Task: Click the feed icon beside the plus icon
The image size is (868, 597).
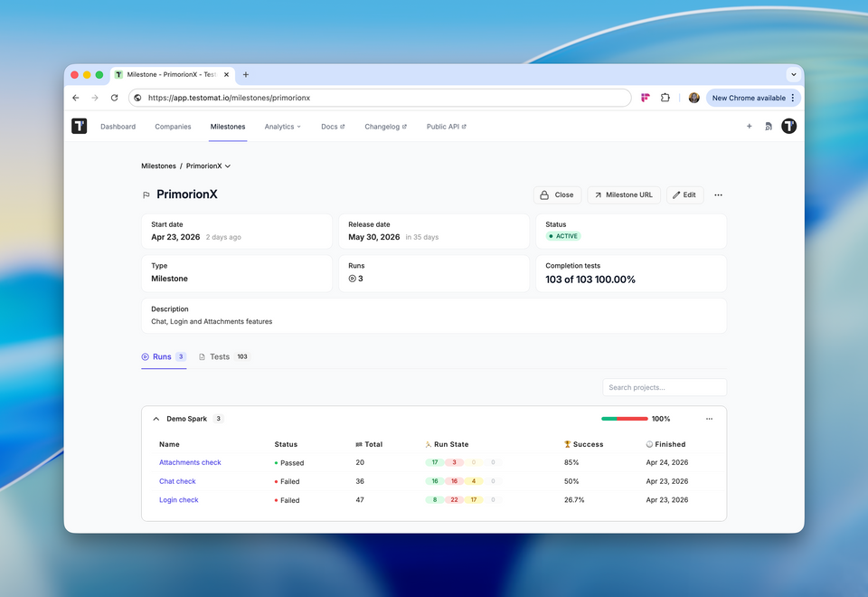Action: point(769,126)
